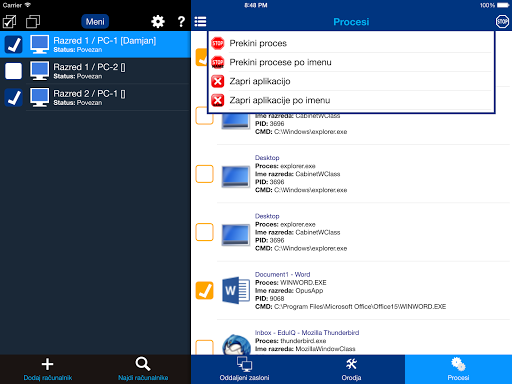512x384 pixels.
Task: Click the deselect-all stacked squares icon
Action: pyautogui.click(x=33, y=22)
